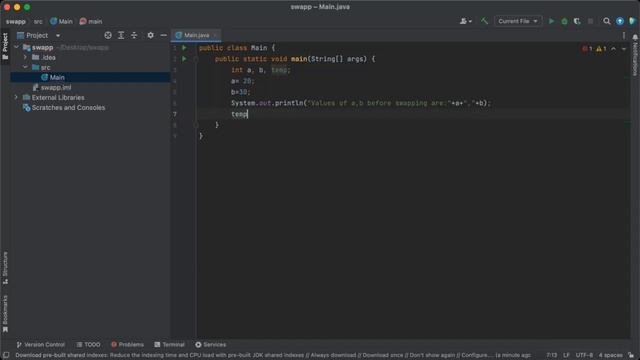Viewport: 640px width, 360px height.
Task: Open the Current File run configuration dropdown
Action: click(x=518, y=21)
